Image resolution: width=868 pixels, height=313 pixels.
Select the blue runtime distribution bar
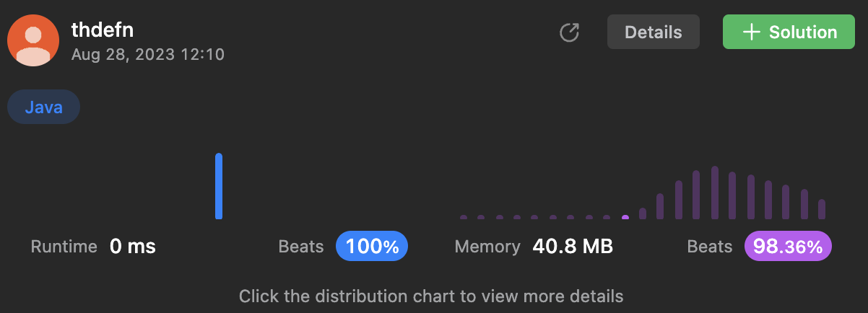coord(219,186)
